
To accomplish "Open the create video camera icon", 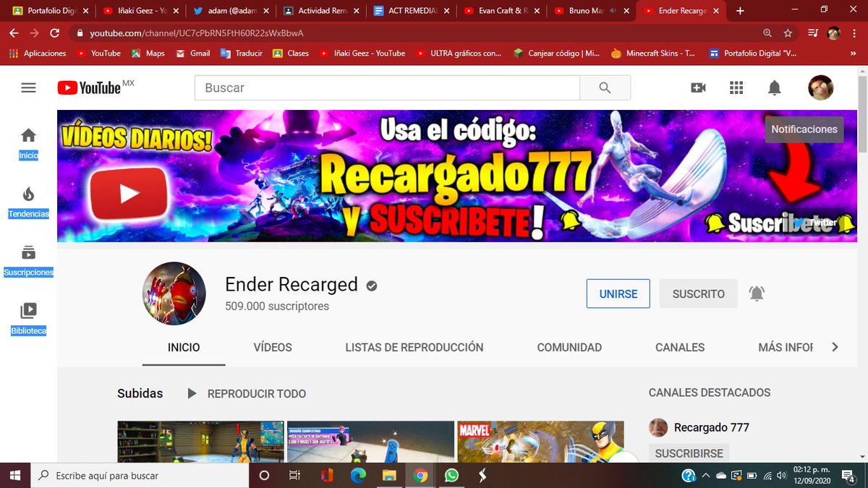I will tap(698, 87).
